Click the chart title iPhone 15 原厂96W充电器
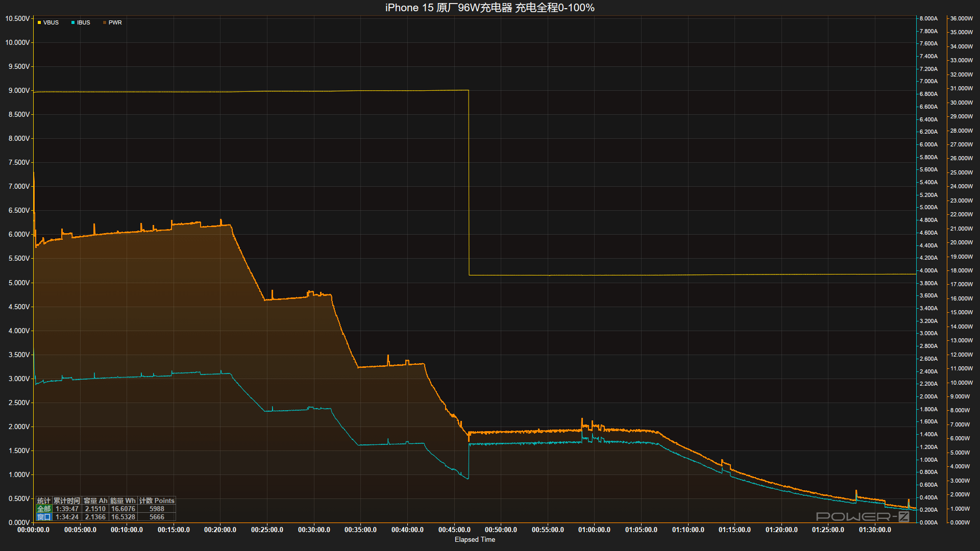Image resolution: width=980 pixels, height=551 pixels. click(489, 8)
